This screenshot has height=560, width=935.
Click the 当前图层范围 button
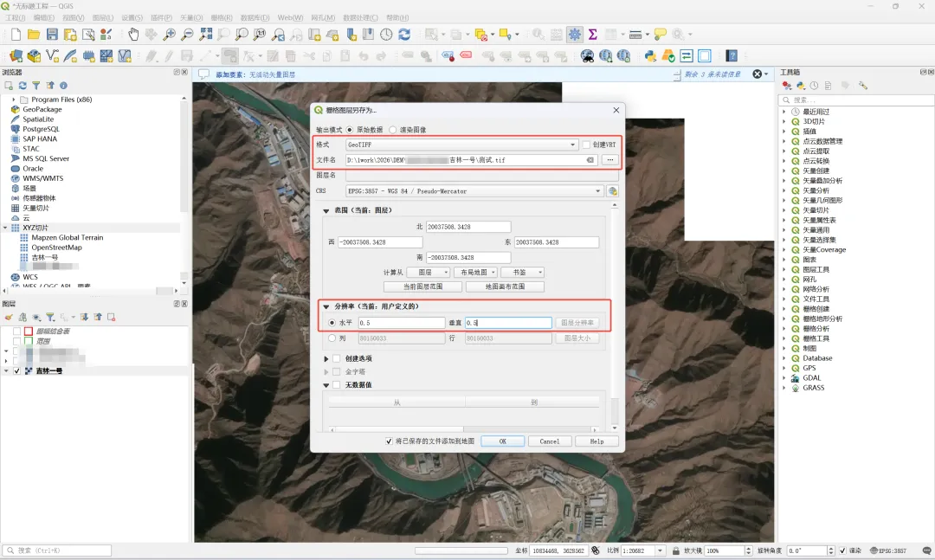pos(422,286)
